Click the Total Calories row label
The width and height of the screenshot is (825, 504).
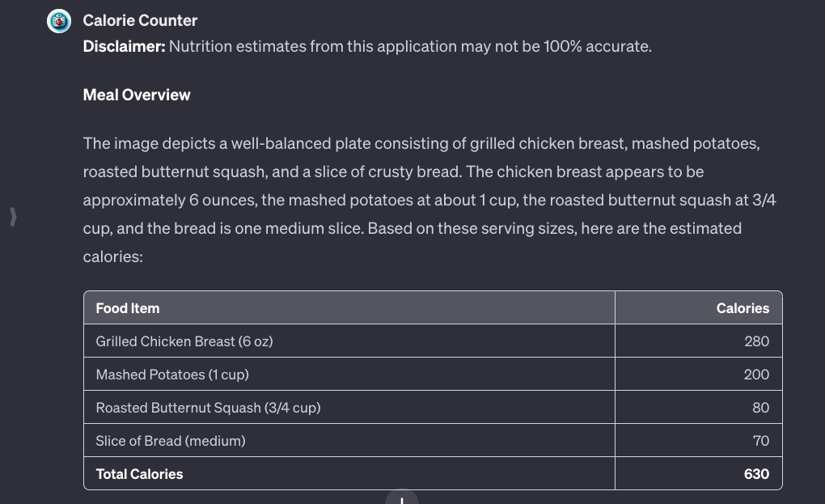[x=139, y=474]
